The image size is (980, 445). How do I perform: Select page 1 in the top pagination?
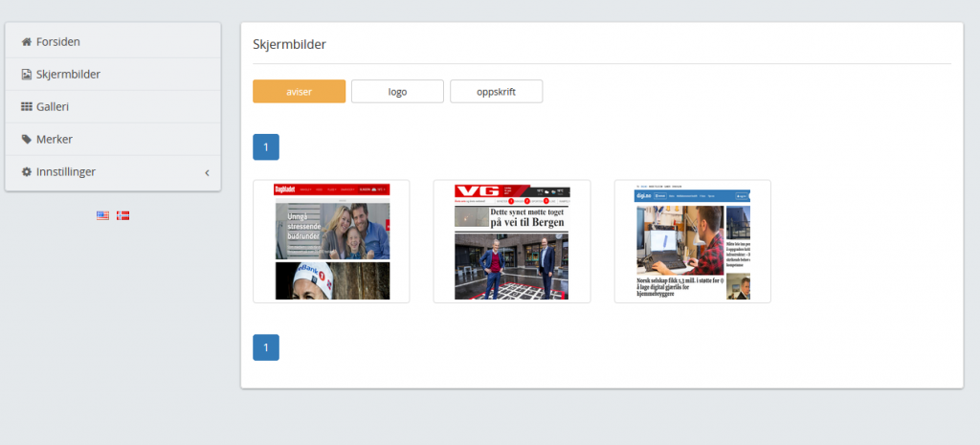265,147
